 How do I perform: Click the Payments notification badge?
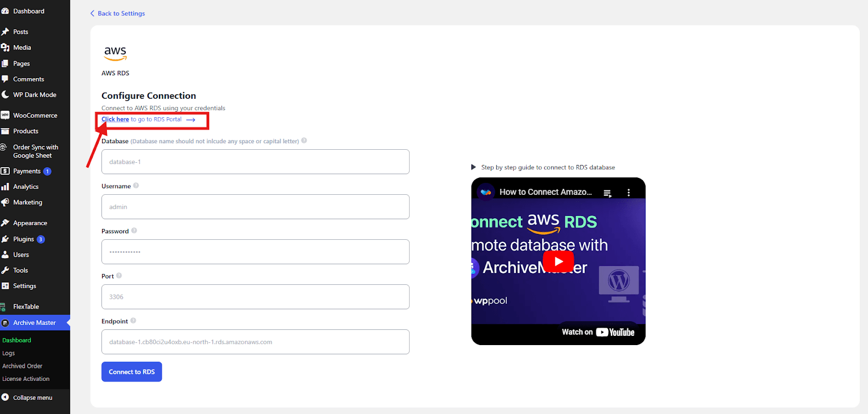(47, 171)
